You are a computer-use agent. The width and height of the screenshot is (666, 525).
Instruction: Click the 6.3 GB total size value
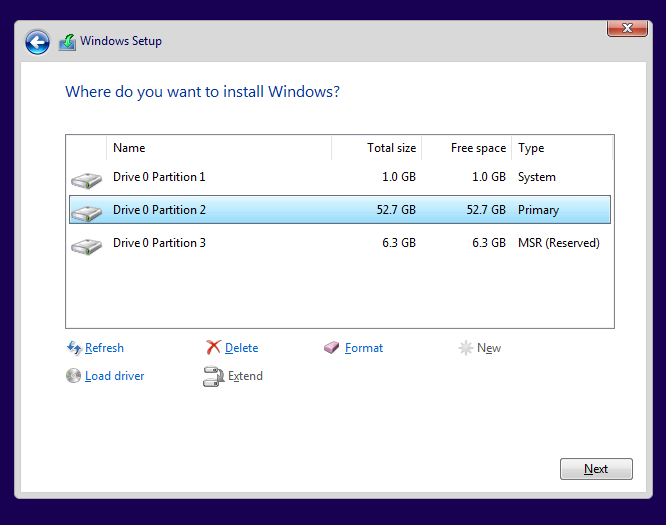[x=399, y=243]
